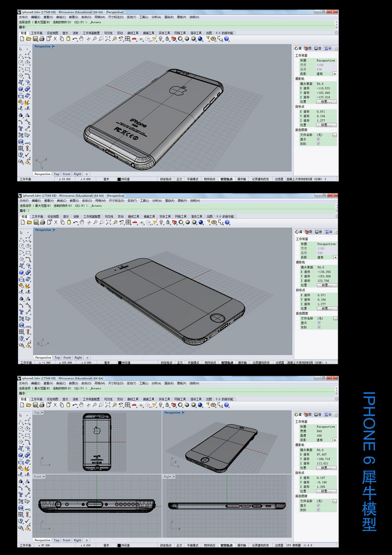Click black layer color swatch in middle status bar
Viewport: 392px width, 555px height.
click(x=120, y=362)
